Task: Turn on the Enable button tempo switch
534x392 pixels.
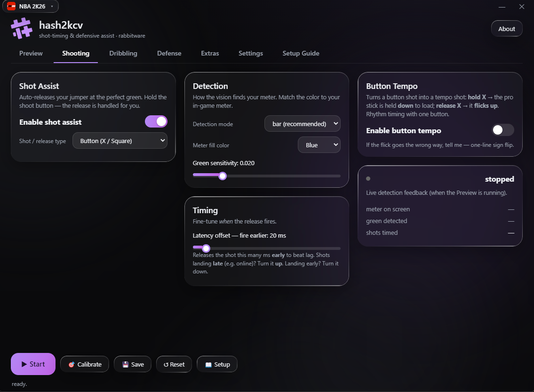Action: click(x=502, y=130)
